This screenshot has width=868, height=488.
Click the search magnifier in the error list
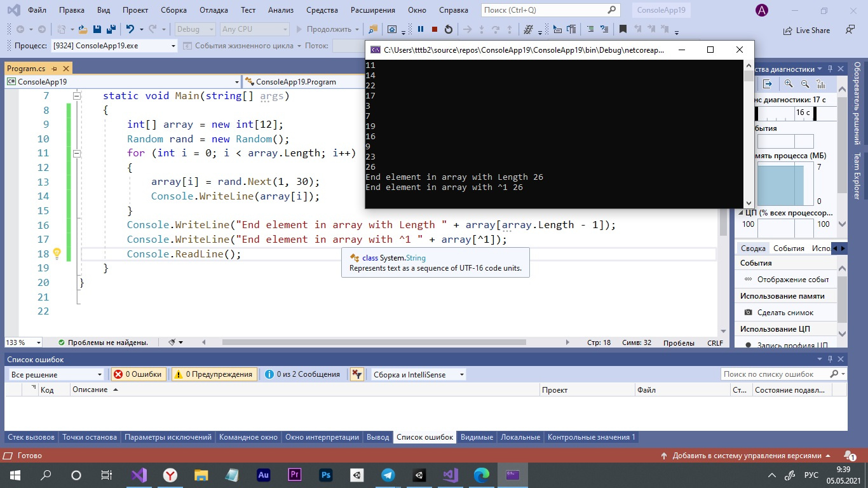(834, 374)
